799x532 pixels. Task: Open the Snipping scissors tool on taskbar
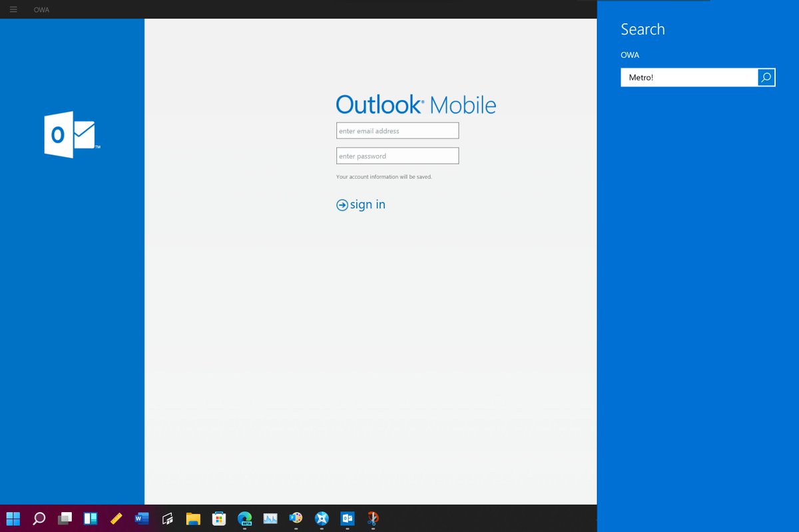pos(373,518)
